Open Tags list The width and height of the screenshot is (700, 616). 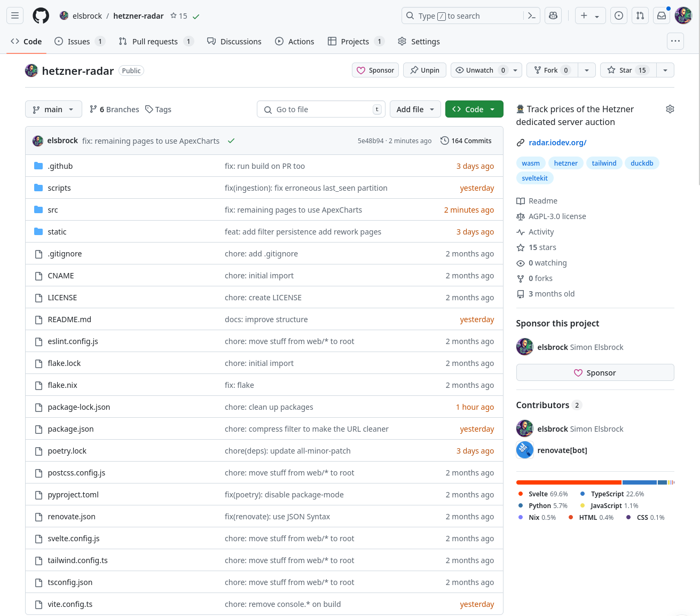[158, 109]
